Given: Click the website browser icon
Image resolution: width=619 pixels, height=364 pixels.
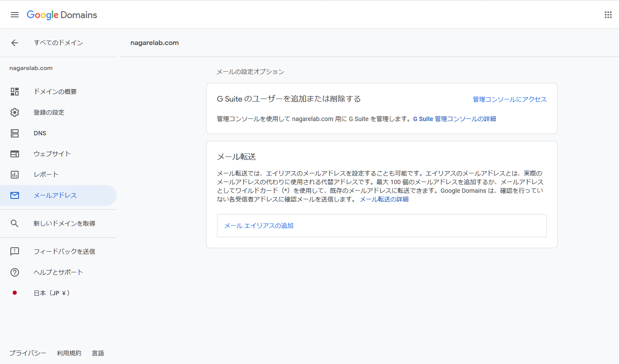Looking at the screenshot, I should coord(15,154).
